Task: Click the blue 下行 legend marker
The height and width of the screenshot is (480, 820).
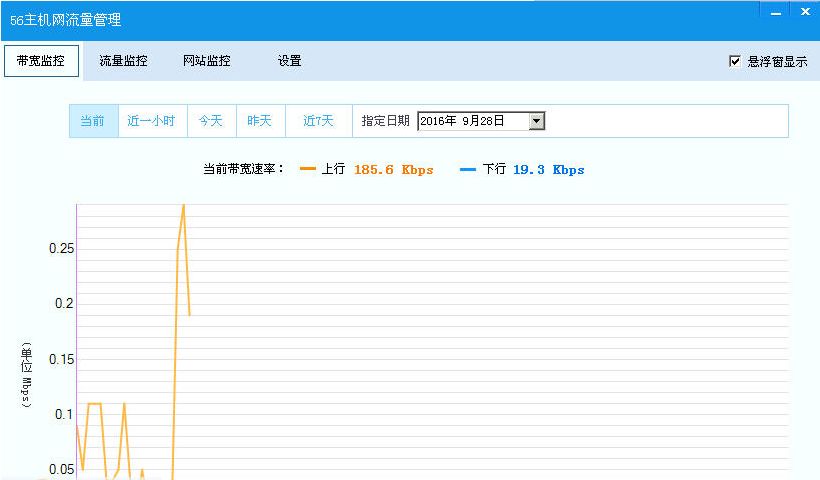Action: [x=468, y=169]
